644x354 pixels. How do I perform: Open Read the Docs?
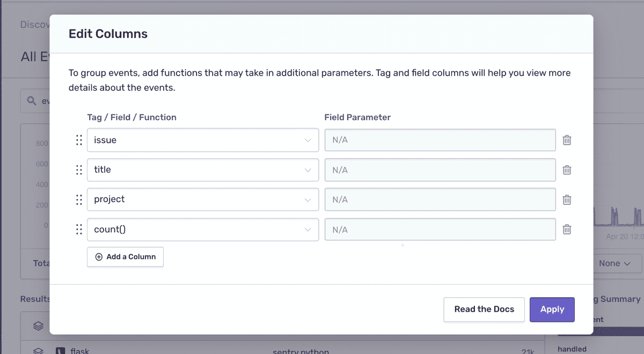[484, 309]
